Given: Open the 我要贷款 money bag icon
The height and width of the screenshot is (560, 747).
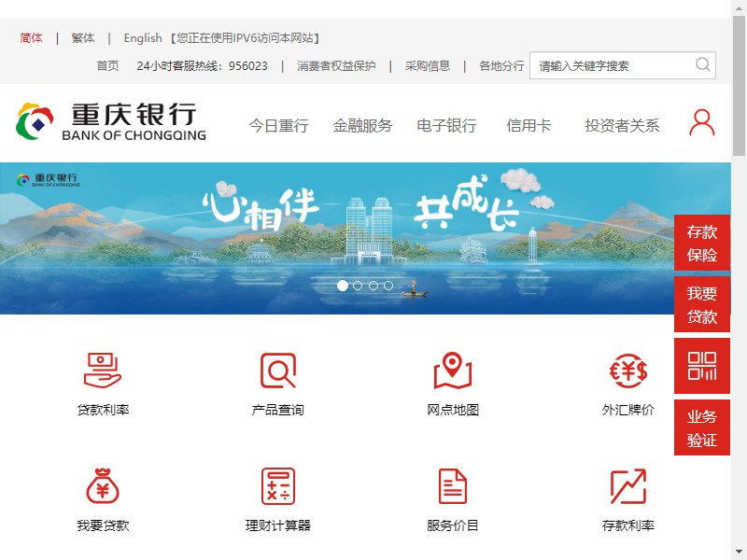Looking at the screenshot, I should pyautogui.click(x=103, y=486).
